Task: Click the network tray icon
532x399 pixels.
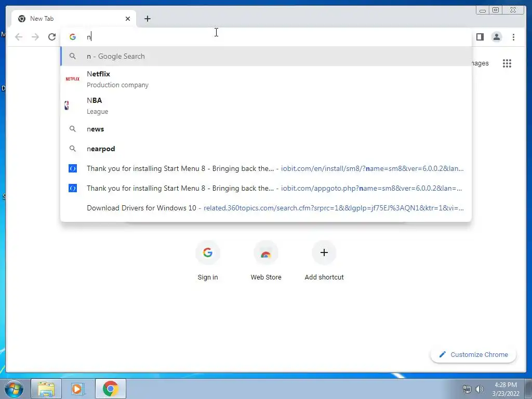Action: [x=467, y=389]
